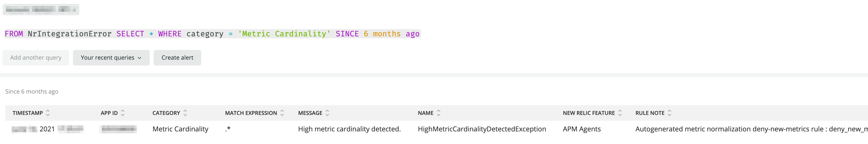
Task: Open the Your recent queries dropdown
Action: tap(111, 57)
